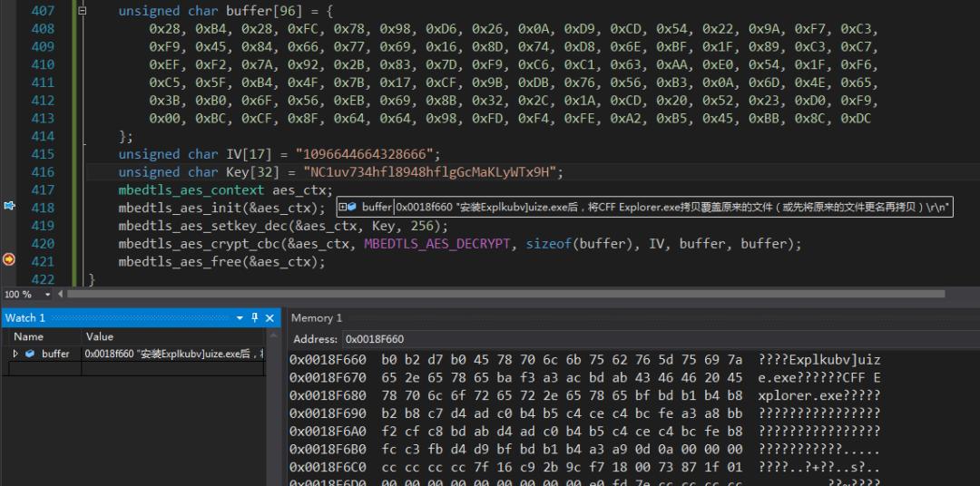980x486 pixels.
Task: Click the current-statement arrow at line 418
Action: tap(9, 206)
